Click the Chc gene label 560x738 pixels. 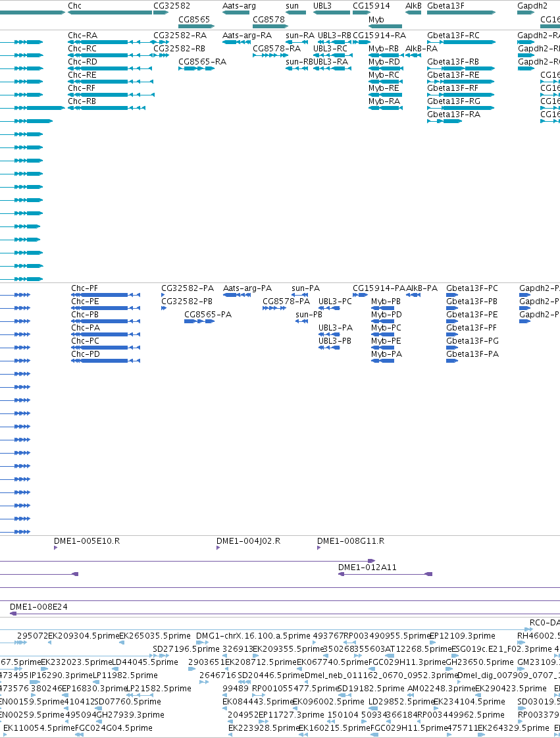[74, 6]
